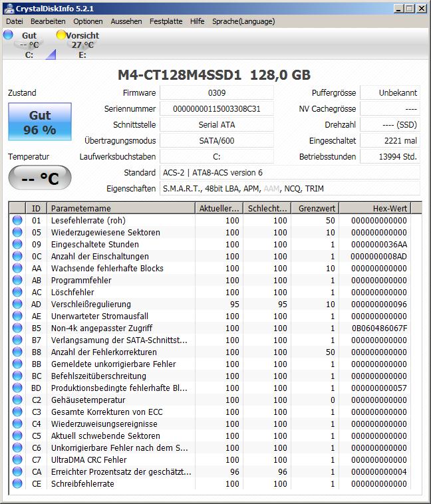Click the Gehäusetemperatur parameter name
The height and width of the screenshot is (504, 431).
88,400
